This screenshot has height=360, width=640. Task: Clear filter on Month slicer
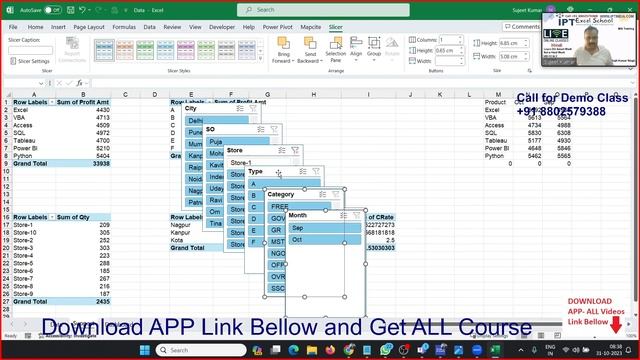click(356, 215)
